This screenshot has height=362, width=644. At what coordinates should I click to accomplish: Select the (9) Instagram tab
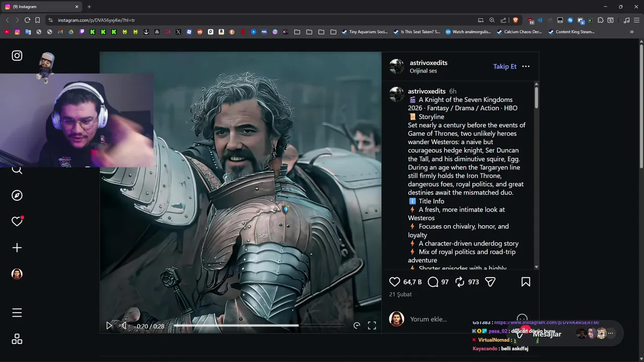point(42,7)
